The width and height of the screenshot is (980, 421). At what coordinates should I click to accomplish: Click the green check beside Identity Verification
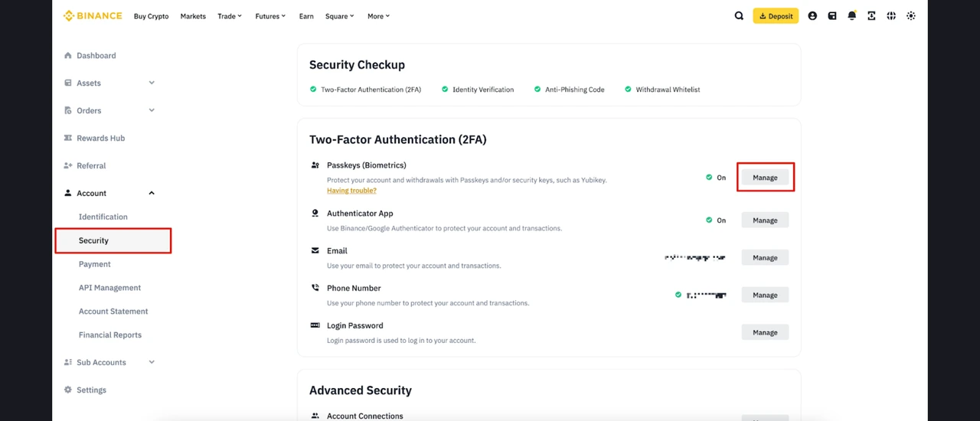pyautogui.click(x=445, y=90)
